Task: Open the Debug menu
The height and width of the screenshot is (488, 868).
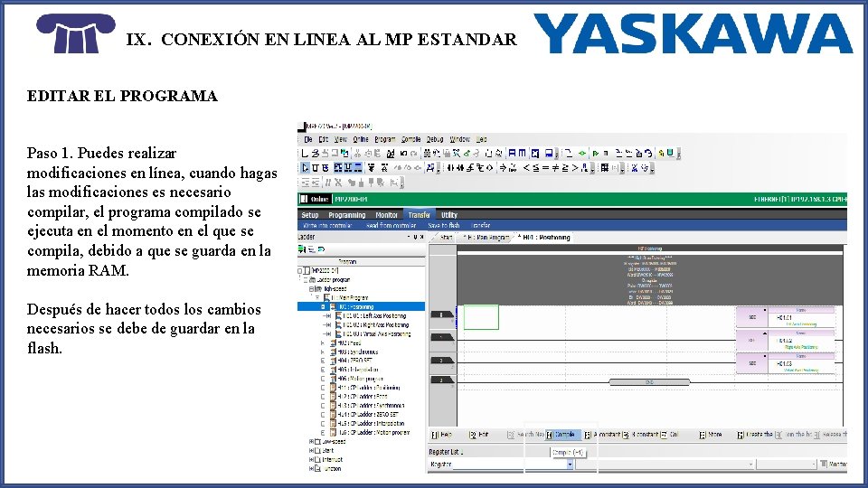Action: click(435, 139)
